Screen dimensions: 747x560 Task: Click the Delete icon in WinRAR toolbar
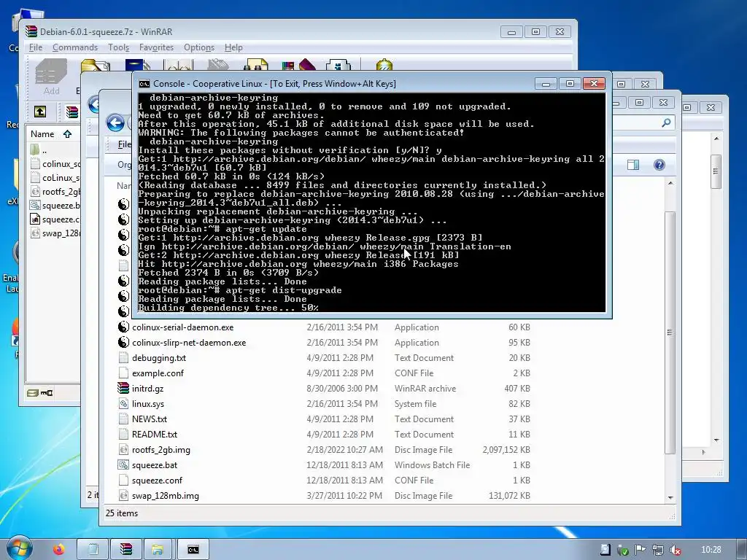(219, 66)
